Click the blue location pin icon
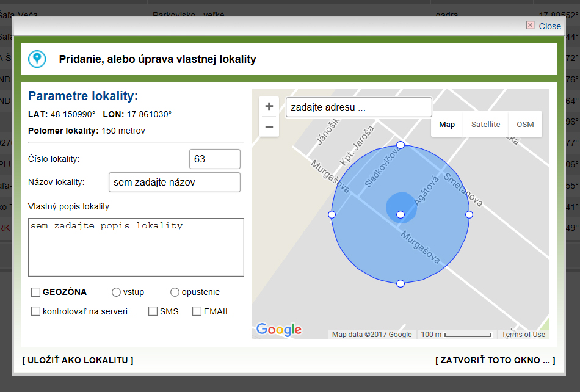 tap(37, 59)
